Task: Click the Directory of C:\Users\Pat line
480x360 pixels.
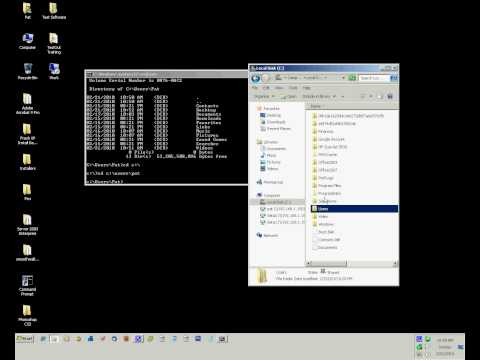Action: coord(124,89)
